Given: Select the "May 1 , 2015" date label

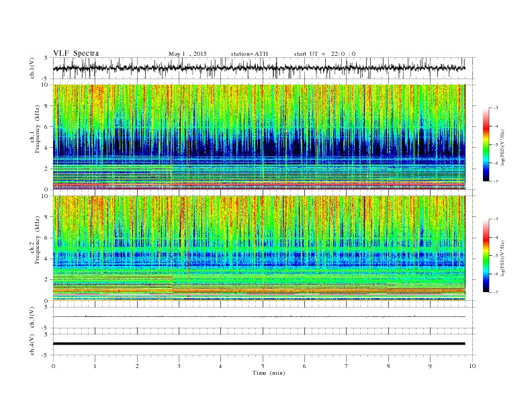Looking at the screenshot, I should click(187, 54).
